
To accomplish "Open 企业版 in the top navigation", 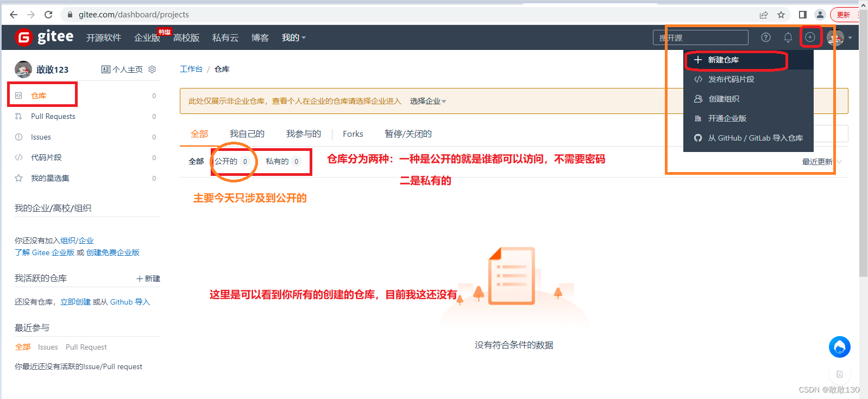I will click(x=147, y=37).
